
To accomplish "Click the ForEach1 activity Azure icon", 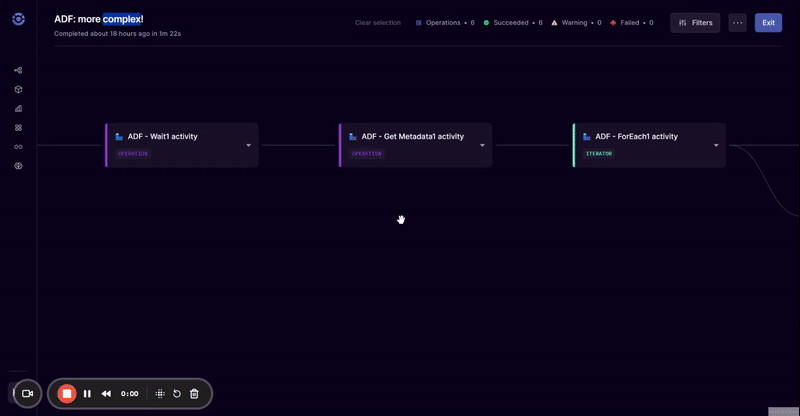I will coord(586,137).
